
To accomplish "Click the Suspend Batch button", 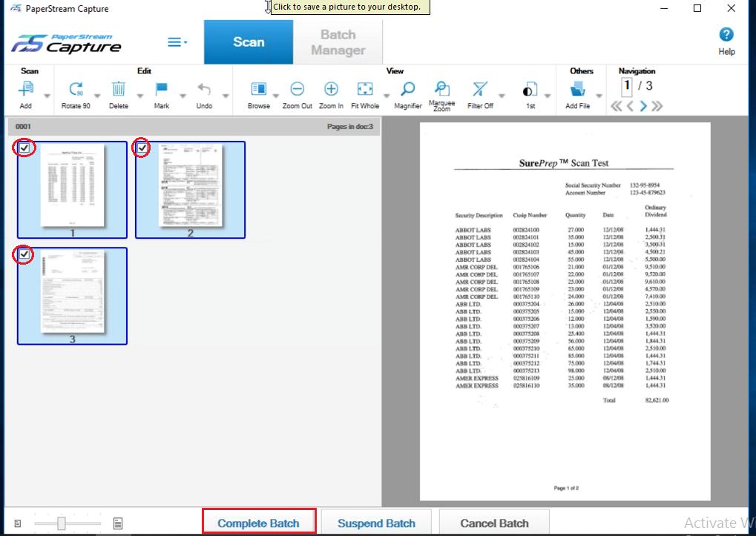I will 376,523.
